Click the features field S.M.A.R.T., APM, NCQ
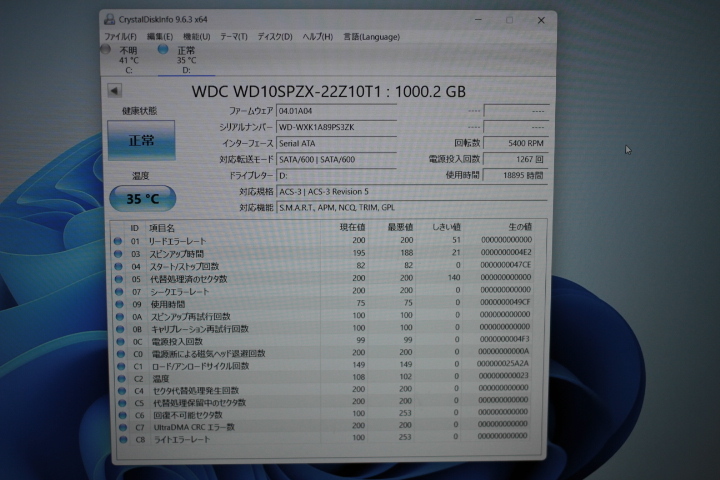Viewport: 720px width, 480px height. pos(412,208)
